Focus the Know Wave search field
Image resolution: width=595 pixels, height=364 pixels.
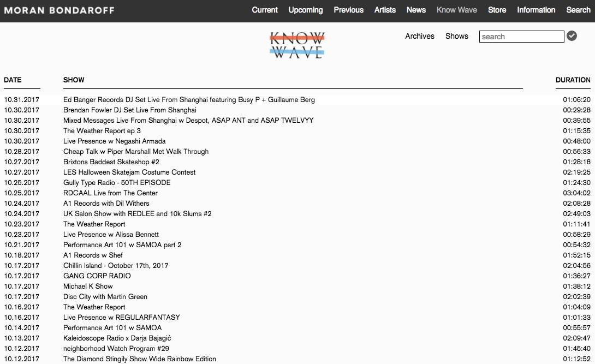(x=521, y=37)
